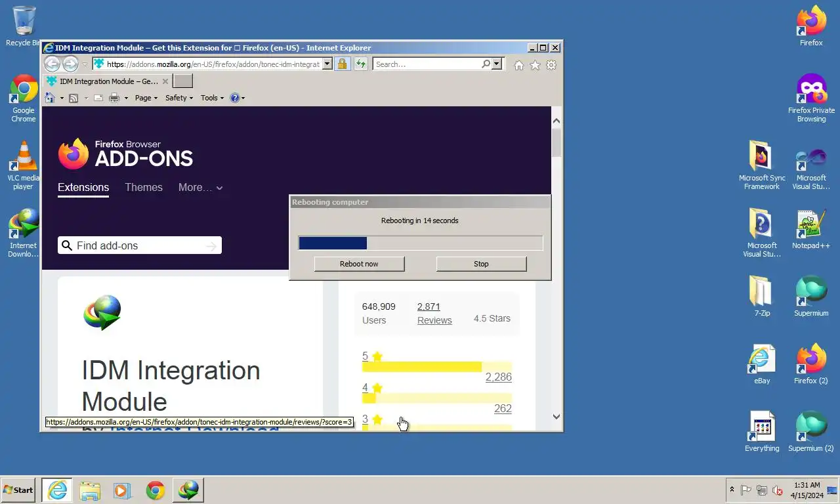The image size is (840, 504).
Task: Click the Find add-ons search field
Action: [x=140, y=245]
